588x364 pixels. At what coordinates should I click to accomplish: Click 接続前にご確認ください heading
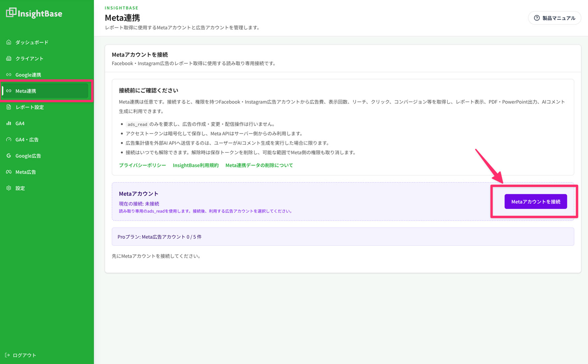(148, 90)
